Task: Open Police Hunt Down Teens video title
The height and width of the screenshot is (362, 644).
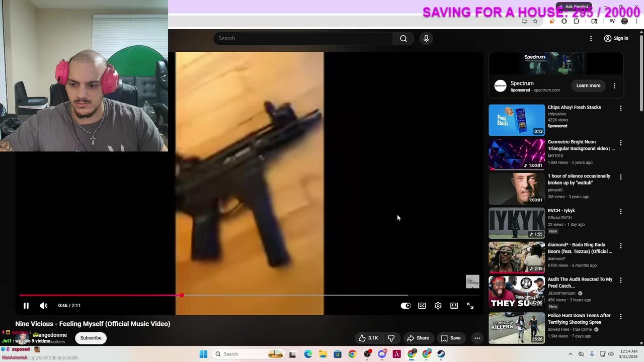Action: (x=579, y=319)
